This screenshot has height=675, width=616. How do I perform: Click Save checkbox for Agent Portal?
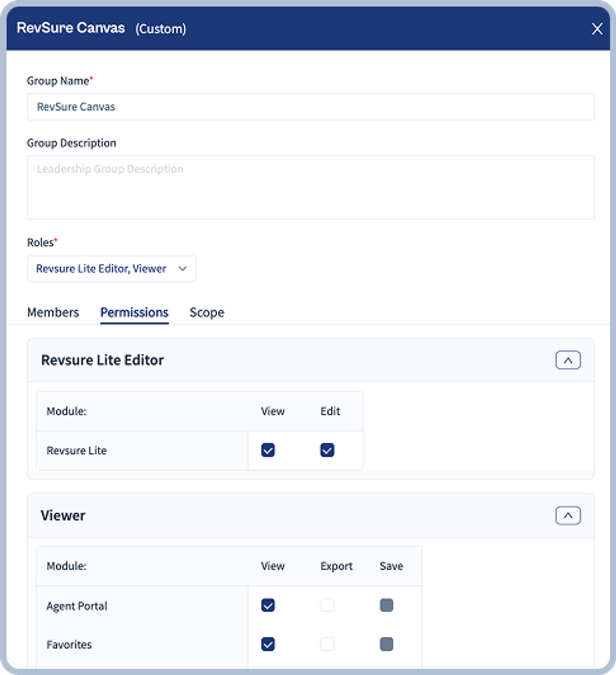tap(386, 605)
